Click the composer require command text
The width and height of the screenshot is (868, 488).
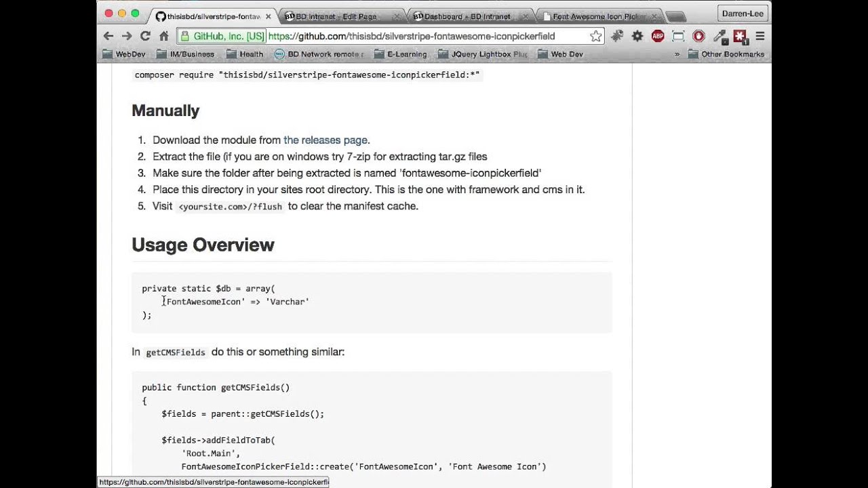(x=307, y=75)
